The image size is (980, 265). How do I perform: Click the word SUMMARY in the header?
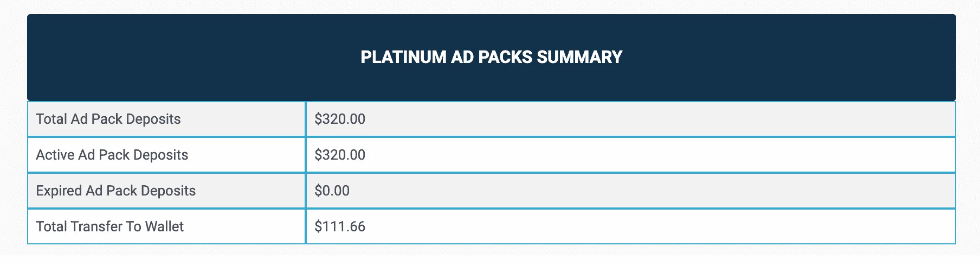(x=579, y=57)
